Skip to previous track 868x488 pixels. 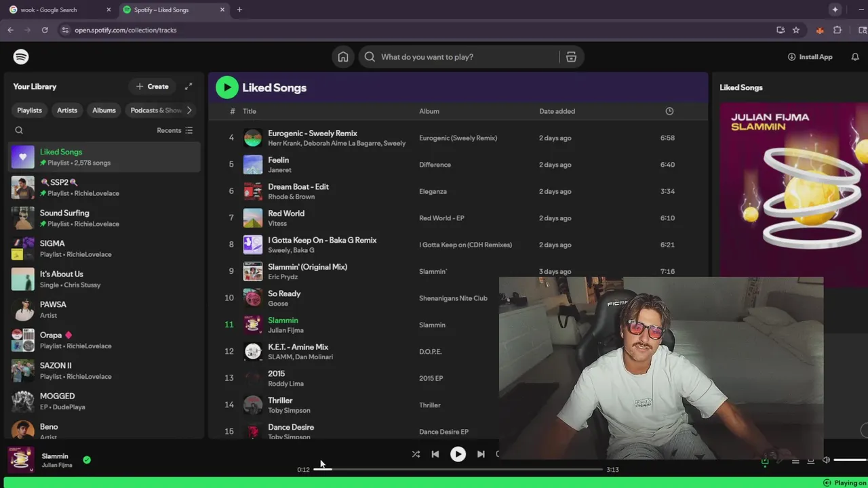pos(435,454)
